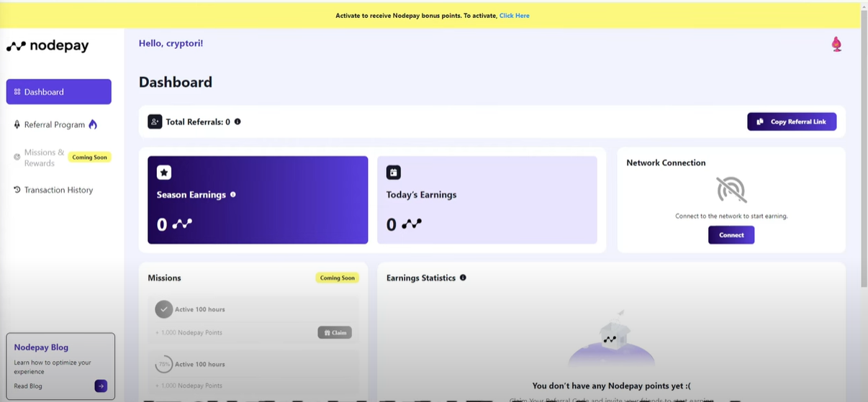Click the Copy Referral Link button
The height and width of the screenshot is (402, 868).
pos(792,122)
